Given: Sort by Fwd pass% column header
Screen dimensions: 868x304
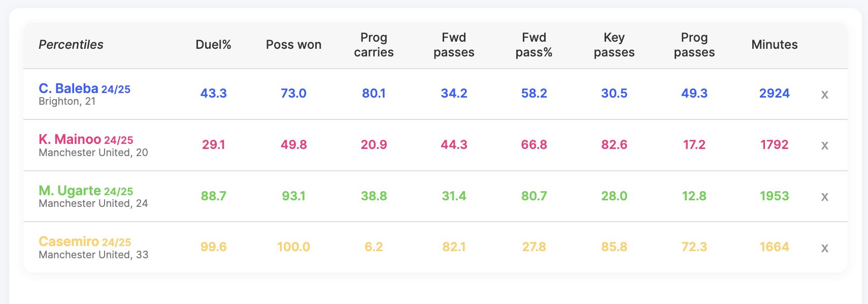Looking at the screenshot, I should click(x=534, y=45).
